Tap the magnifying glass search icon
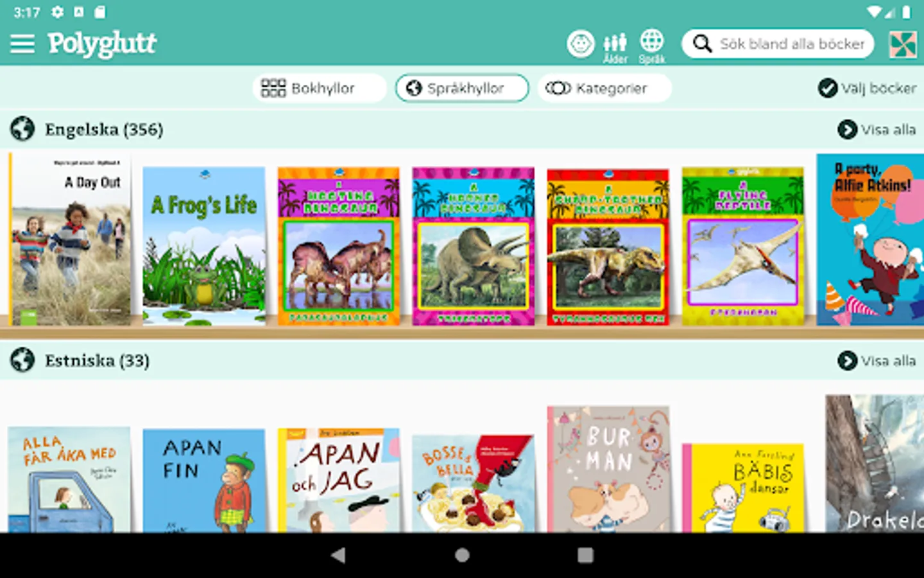 pos(703,44)
